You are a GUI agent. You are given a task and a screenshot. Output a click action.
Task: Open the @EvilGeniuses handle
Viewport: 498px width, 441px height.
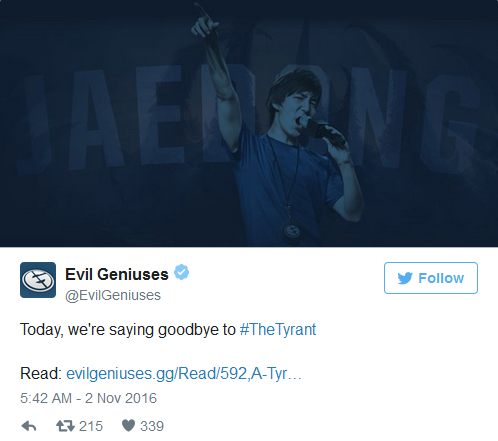point(113,295)
